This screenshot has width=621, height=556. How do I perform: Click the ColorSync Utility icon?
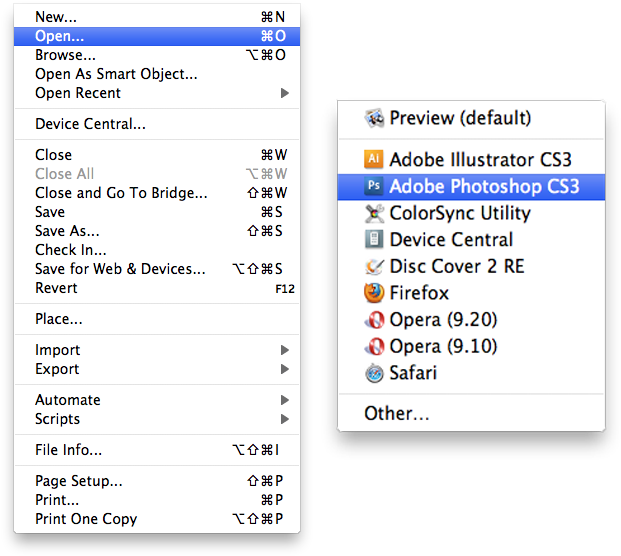(374, 213)
